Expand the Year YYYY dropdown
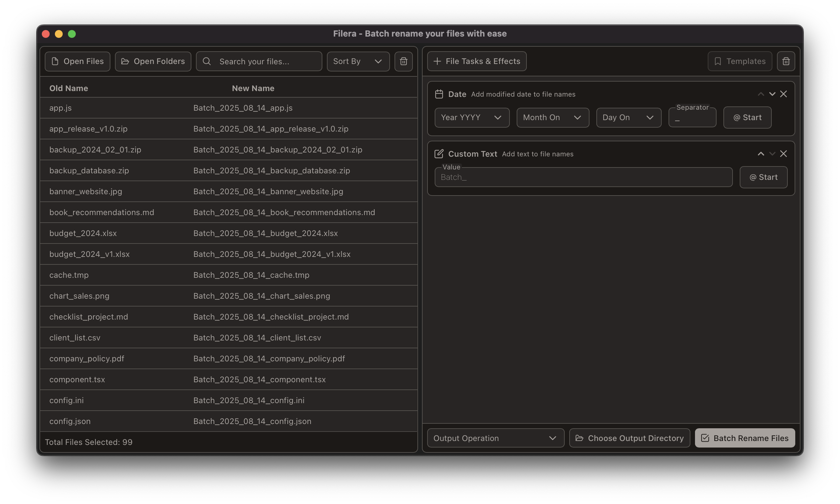This screenshot has width=840, height=504. [472, 118]
